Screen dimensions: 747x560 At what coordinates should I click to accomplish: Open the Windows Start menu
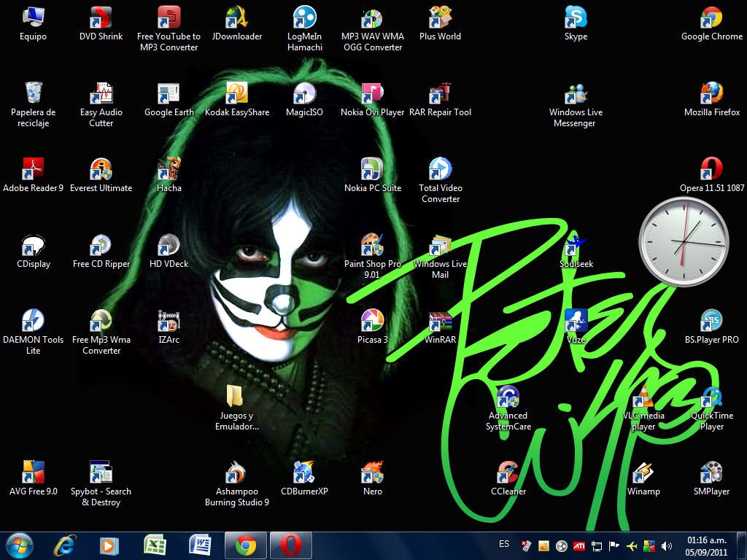[x=19, y=545]
